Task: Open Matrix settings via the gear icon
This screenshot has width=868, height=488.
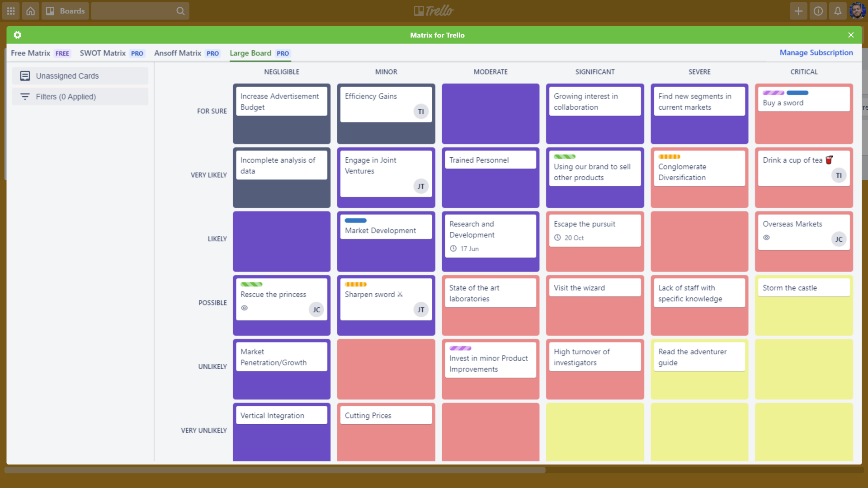Action: (17, 35)
